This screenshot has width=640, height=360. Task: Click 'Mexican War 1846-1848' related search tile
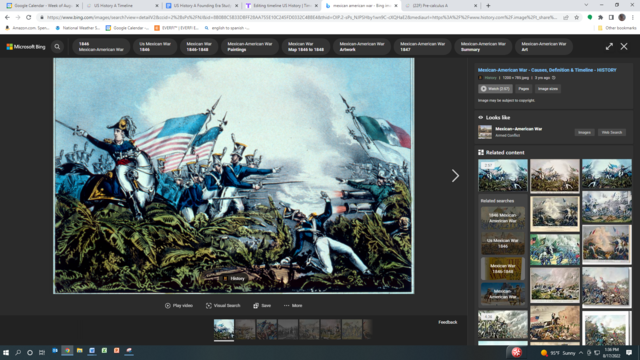[503, 269]
